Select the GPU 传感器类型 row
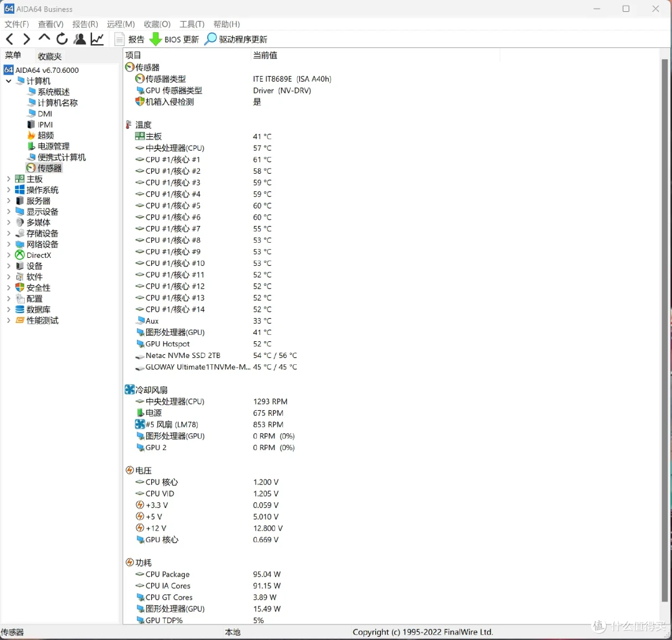 223,90
